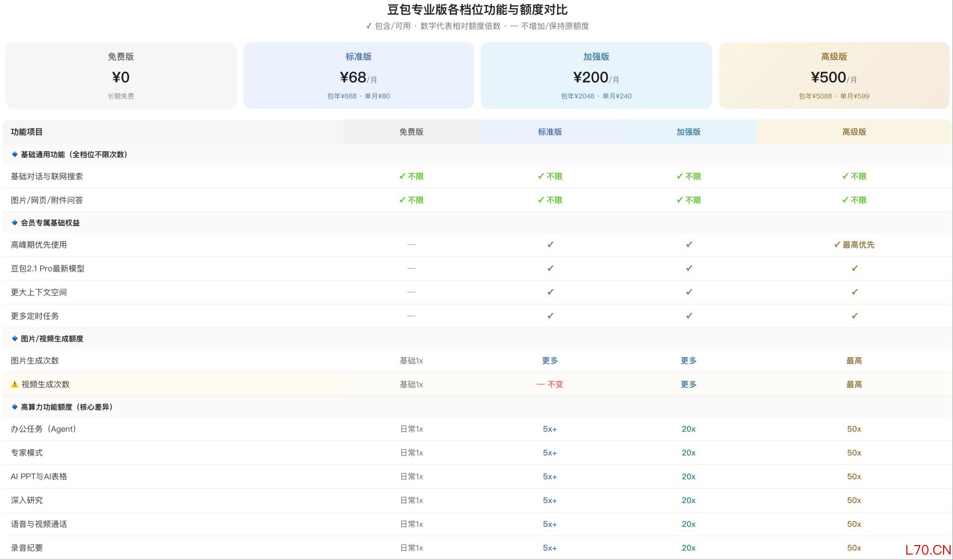Click the warning icon beside 视频生成次数
Viewport: 953px width, 560px height.
[x=15, y=384]
